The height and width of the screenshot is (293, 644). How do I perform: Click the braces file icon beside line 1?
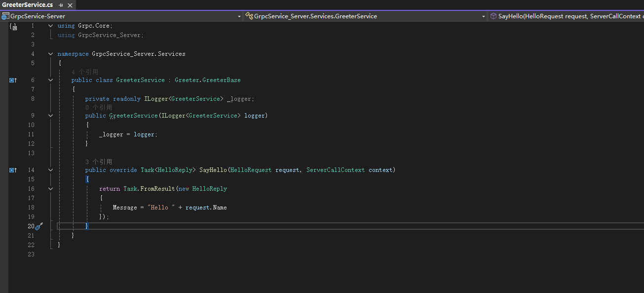click(x=13, y=26)
